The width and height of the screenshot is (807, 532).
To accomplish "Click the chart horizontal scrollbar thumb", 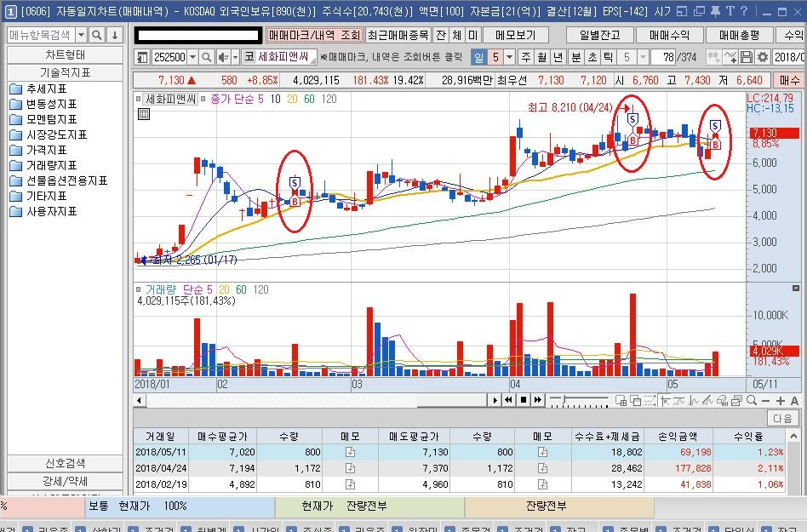I will (x=451, y=400).
